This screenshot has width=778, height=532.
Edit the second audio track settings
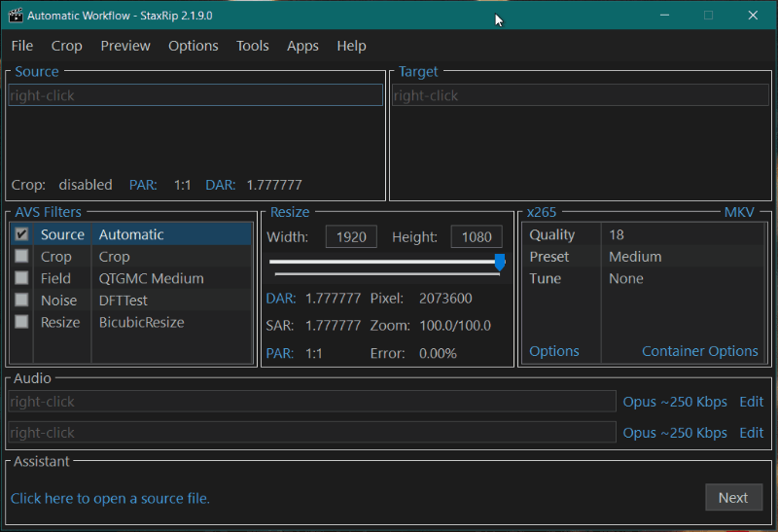[751, 433]
